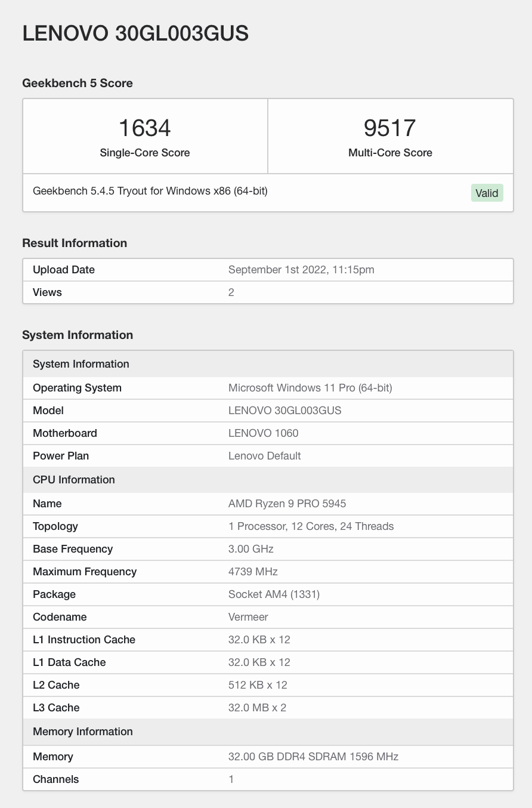Click the Maximum Frequency value 4739 MHz

[x=253, y=572]
